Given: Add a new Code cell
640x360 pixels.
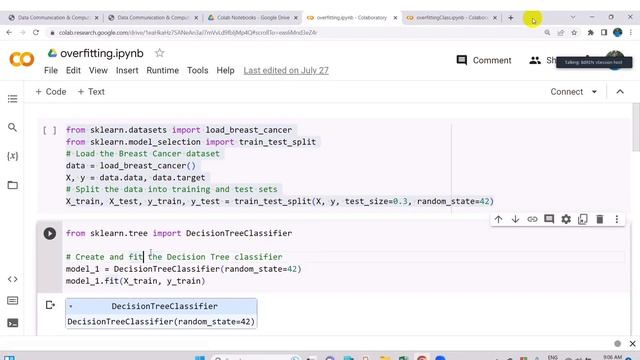Looking at the screenshot, I should click(x=51, y=92).
